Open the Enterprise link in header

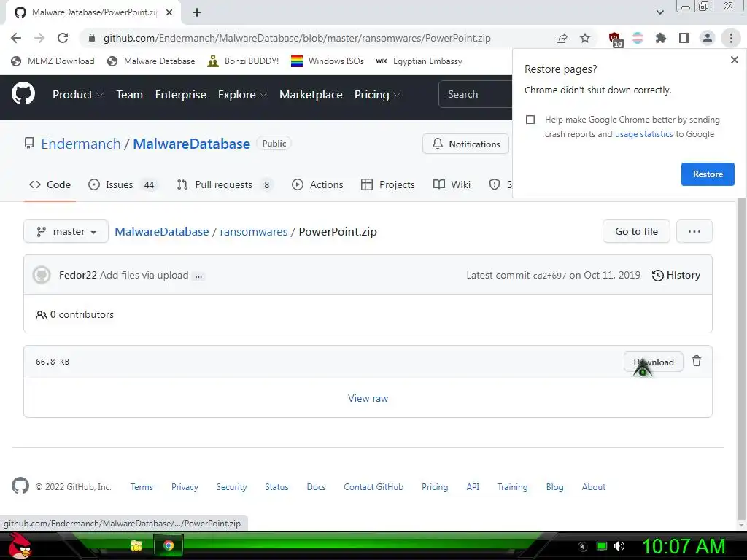click(x=181, y=94)
